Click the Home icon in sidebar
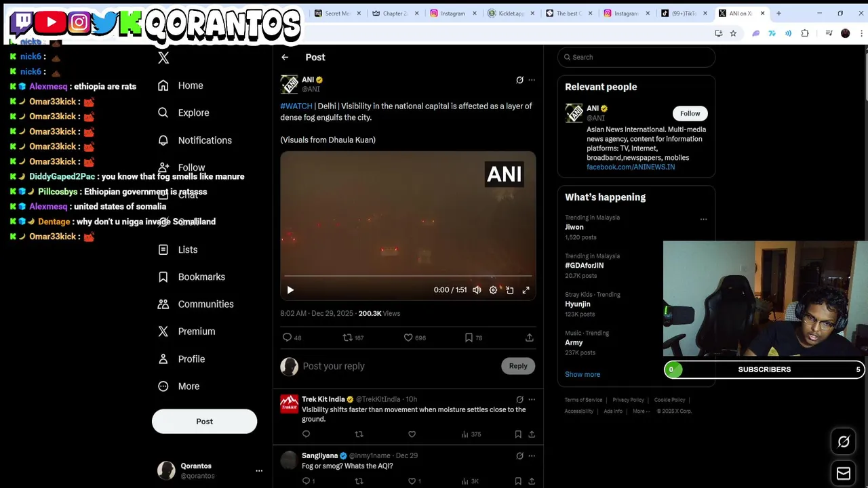The image size is (868, 488). tap(163, 85)
